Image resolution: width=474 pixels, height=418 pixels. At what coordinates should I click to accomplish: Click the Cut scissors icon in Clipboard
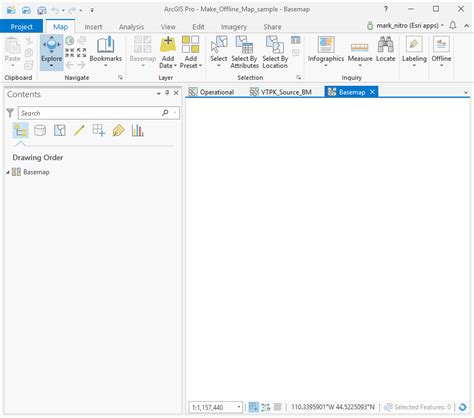(29, 41)
